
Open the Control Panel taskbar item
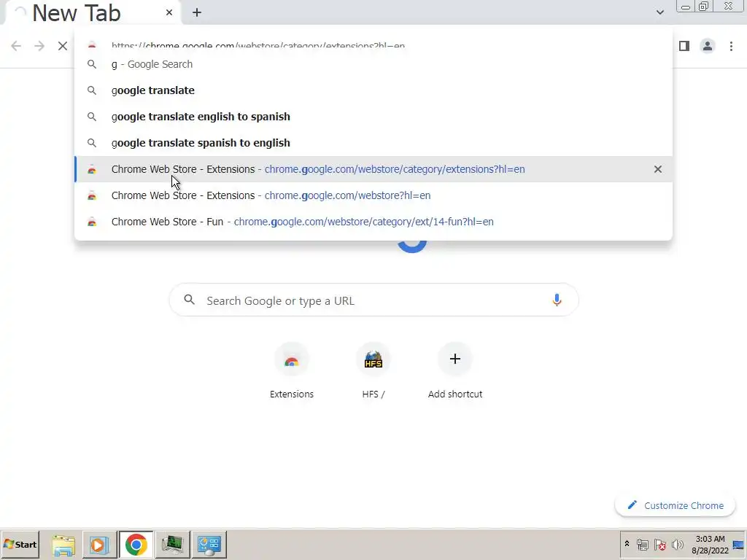pyautogui.click(x=209, y=544)
